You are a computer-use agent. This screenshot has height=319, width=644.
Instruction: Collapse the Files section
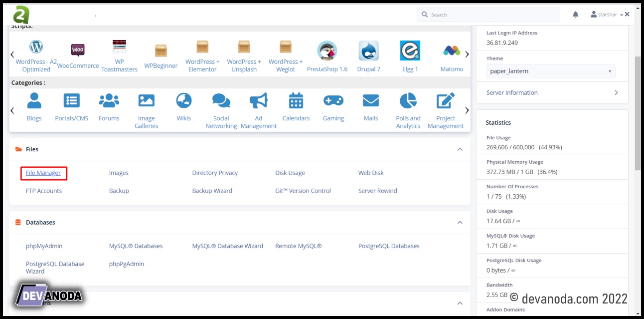click(x=460, y=149)
